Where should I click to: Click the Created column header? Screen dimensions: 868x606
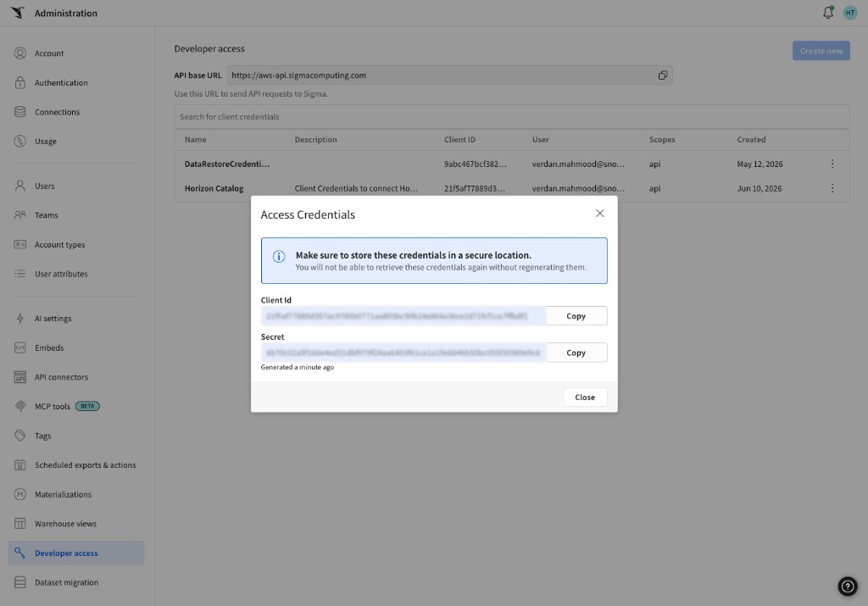tap(751, 140)
